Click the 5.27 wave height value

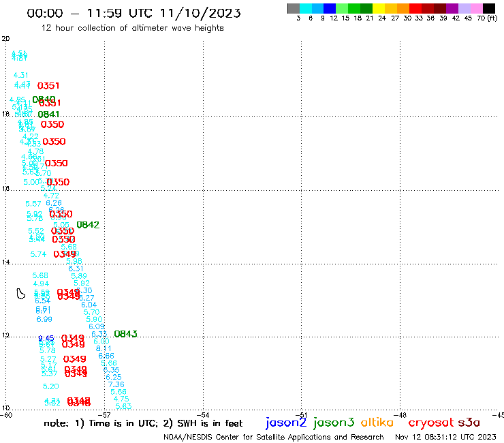(x=48, y=359)
